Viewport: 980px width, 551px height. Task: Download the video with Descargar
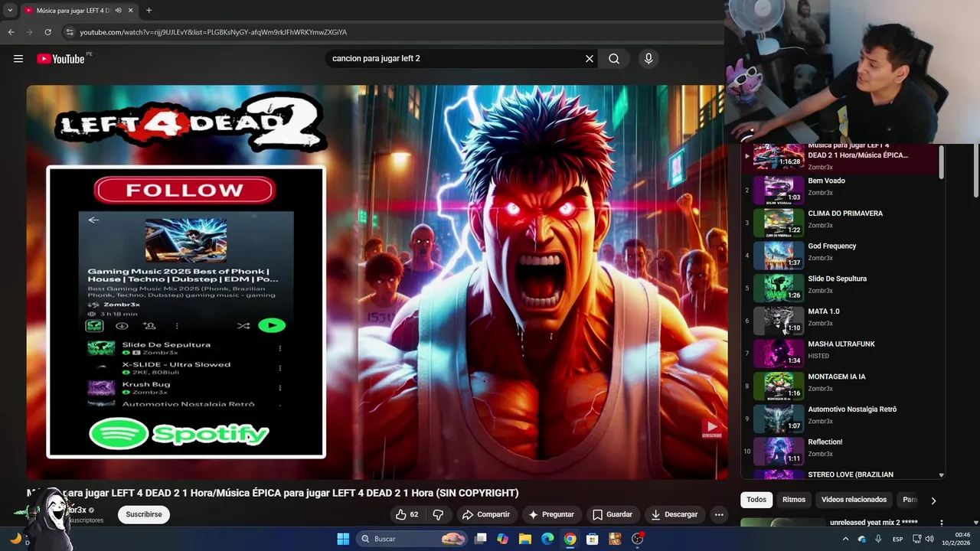pos(675,514)
